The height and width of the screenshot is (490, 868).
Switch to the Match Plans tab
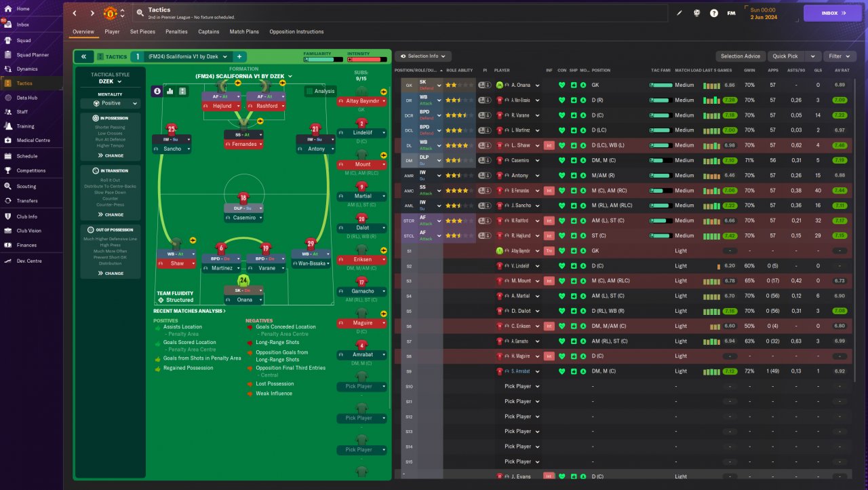coord(244,32)
